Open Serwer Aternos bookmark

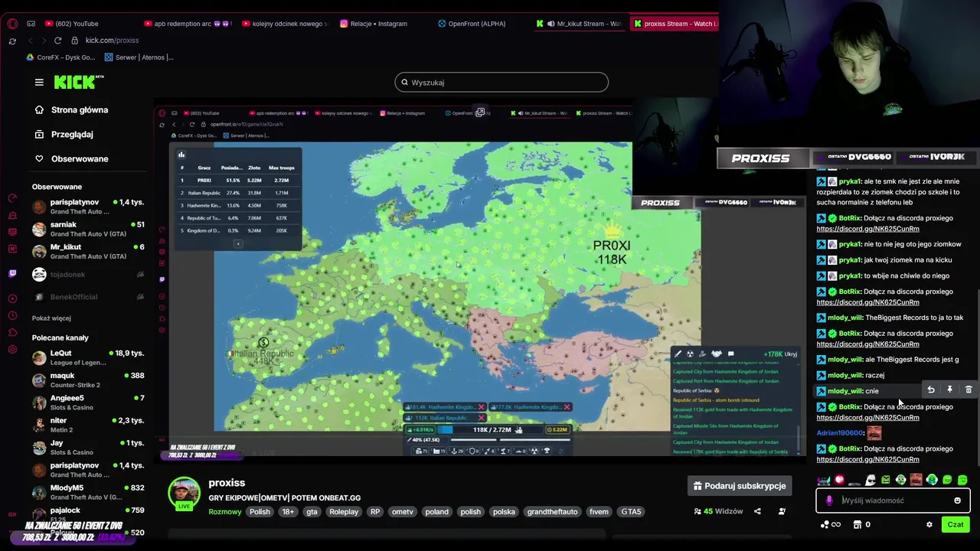point(139,57)
